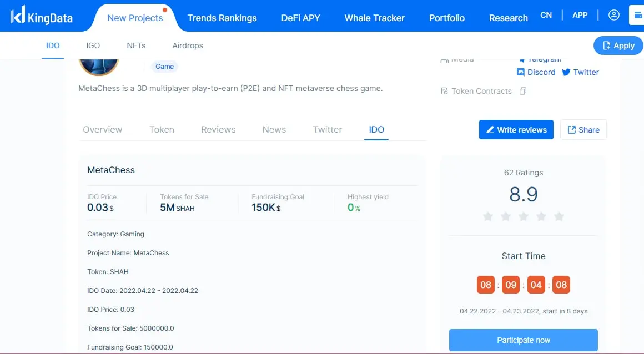Click the IDO Price 0.03 value

pyautogui.click(x=100, y=208)
